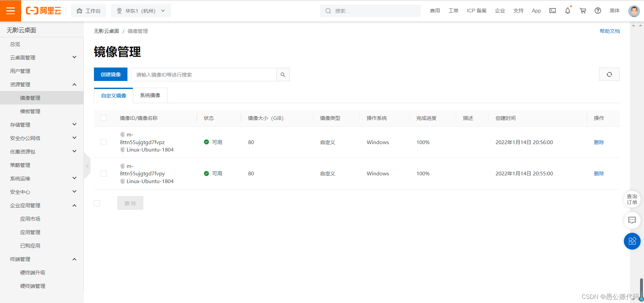The image size is (644, 303).
Task: Open the shopping cart
Action: 583,11
